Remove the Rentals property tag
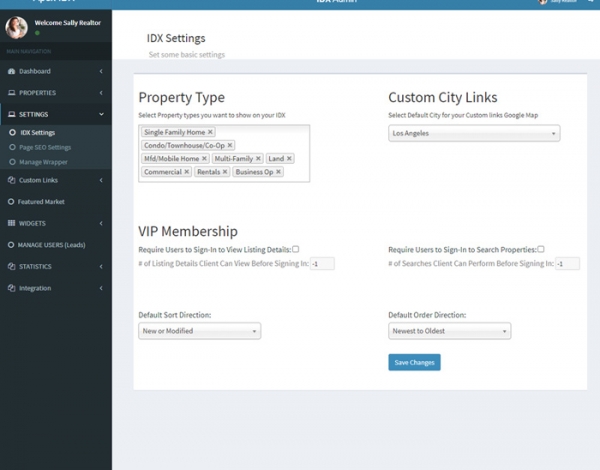The width and height of the screenshot is (600, 470). pos(226,172)
